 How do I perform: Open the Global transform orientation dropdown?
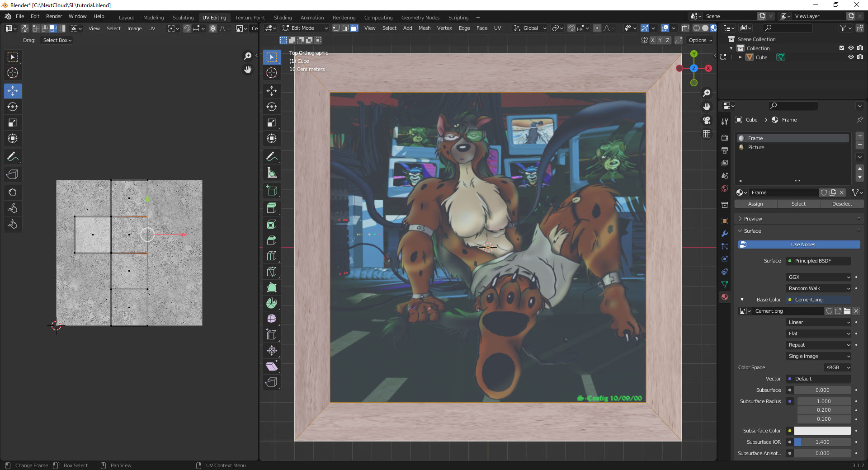click(530, 28)
